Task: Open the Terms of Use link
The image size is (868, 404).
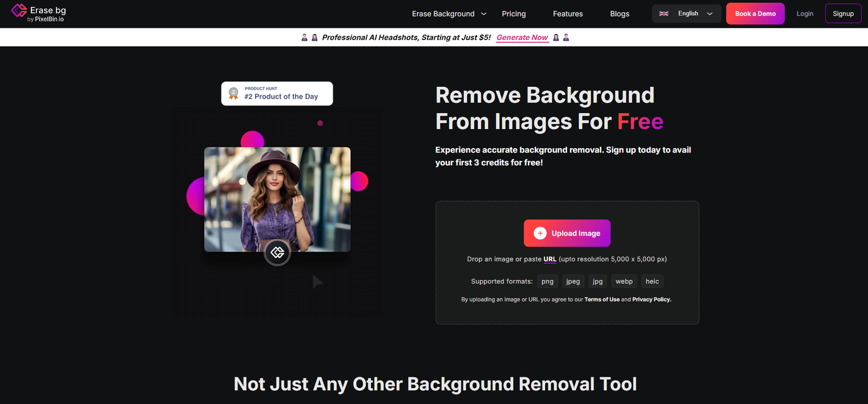Action: [x=602, y=299]
